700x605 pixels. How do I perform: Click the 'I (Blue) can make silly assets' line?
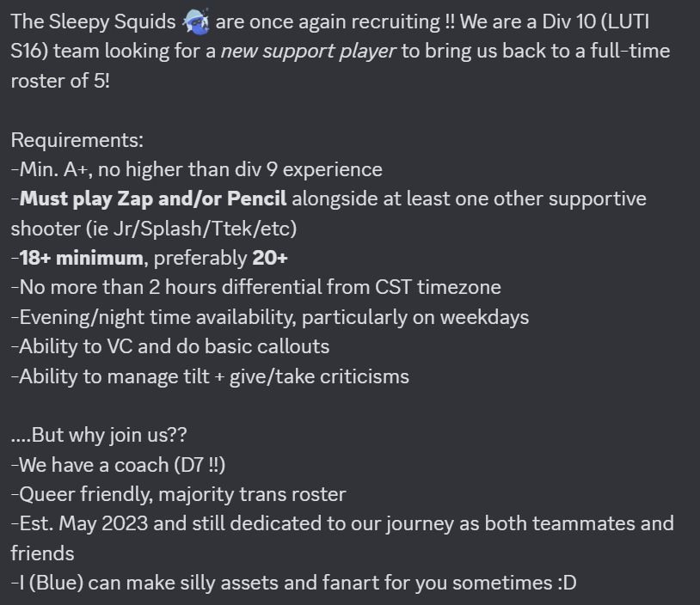pos(294,583)
